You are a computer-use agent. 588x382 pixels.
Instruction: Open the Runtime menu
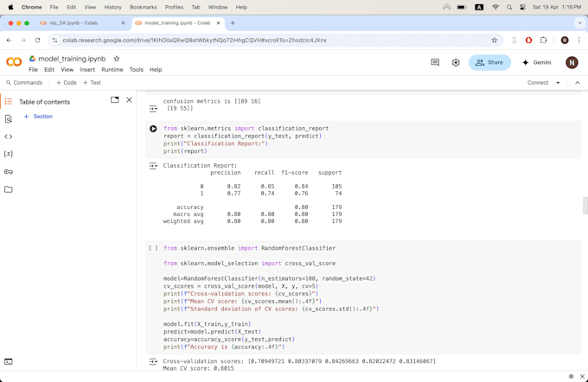(112, 69)
